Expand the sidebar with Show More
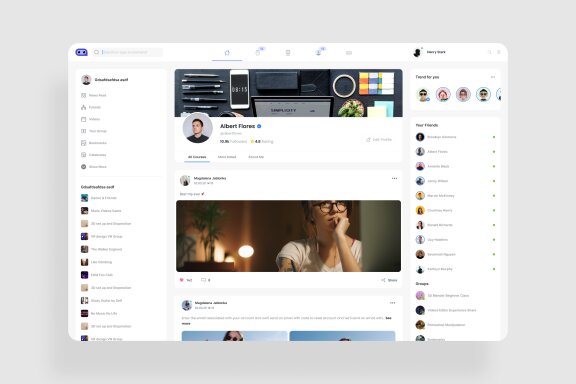576x384 pixels. point(94,167)
